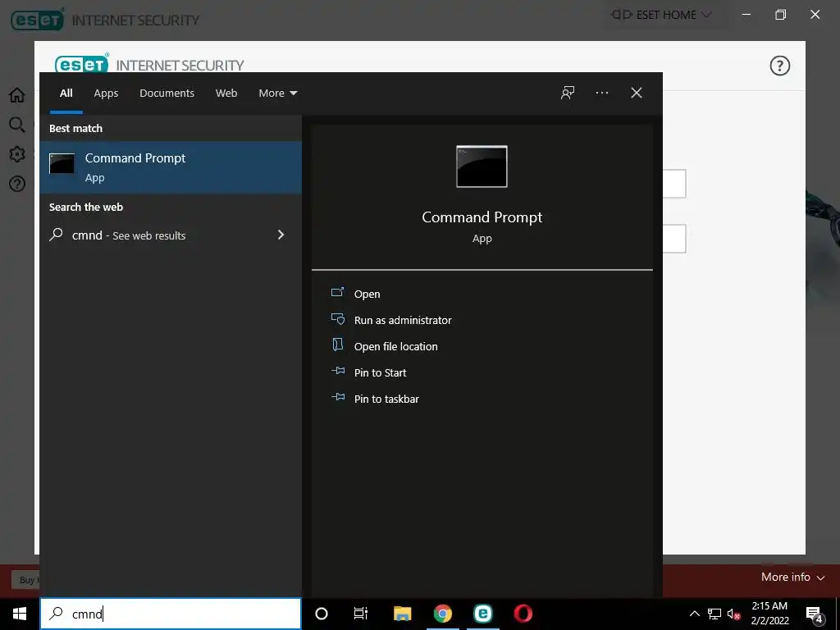Click the Best match heading
The width and height of the screenshot is (840, 630).
75,128
